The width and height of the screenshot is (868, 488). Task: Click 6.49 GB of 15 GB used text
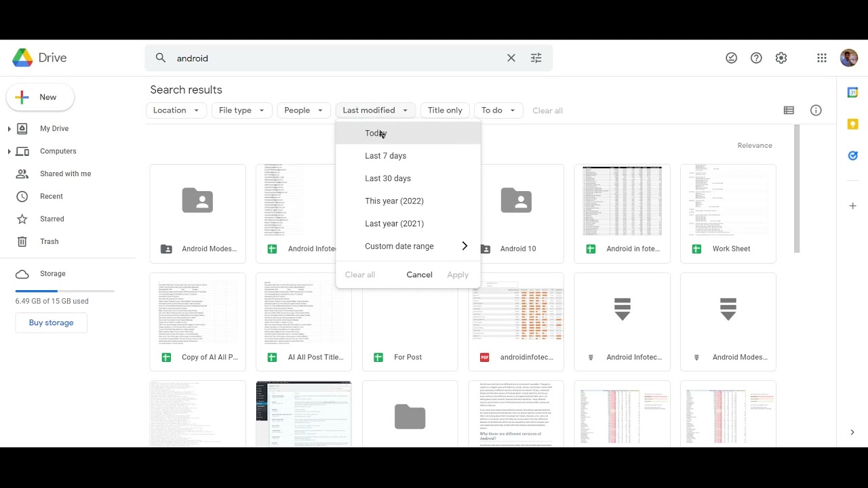[x=52, y=301]
